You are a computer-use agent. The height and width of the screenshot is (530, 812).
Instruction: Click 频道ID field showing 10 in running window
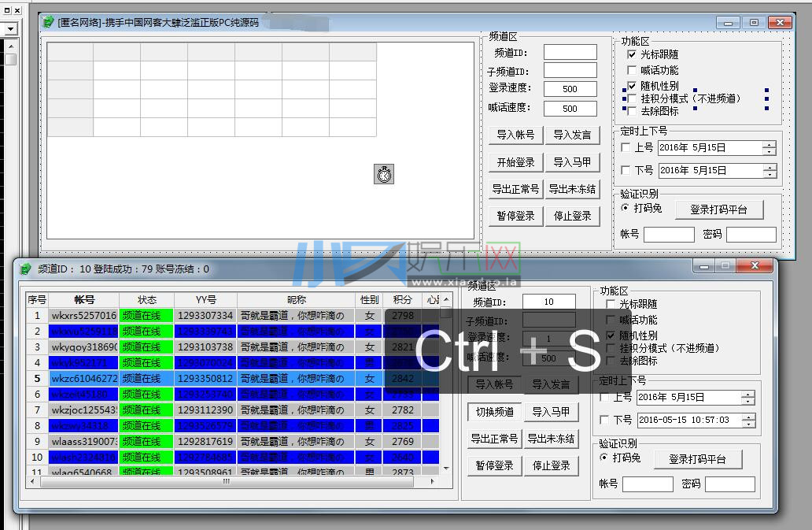[x=549, y=302]
